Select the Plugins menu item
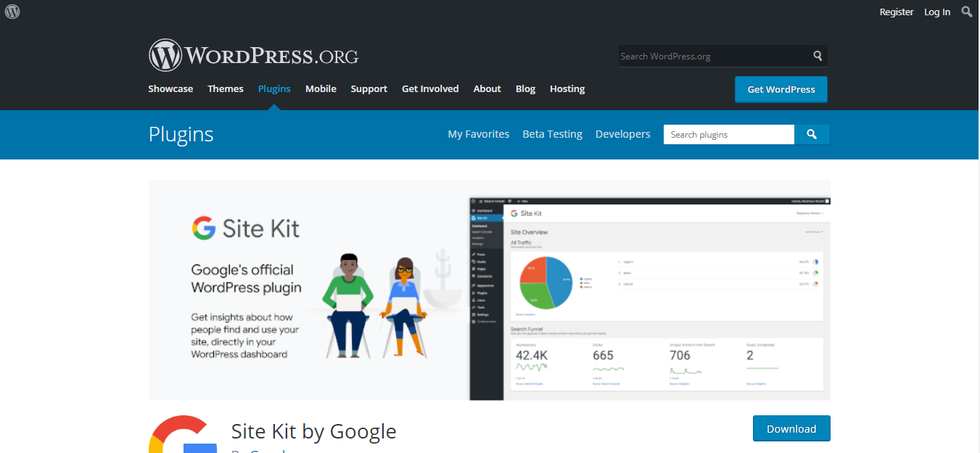This screenshot has height=453, width=980. click(274, 88)
